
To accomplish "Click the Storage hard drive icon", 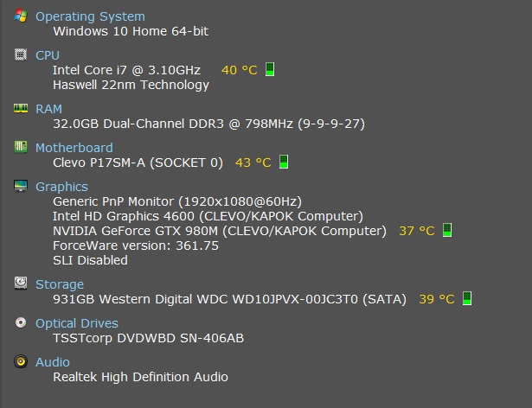I will 21,283.
